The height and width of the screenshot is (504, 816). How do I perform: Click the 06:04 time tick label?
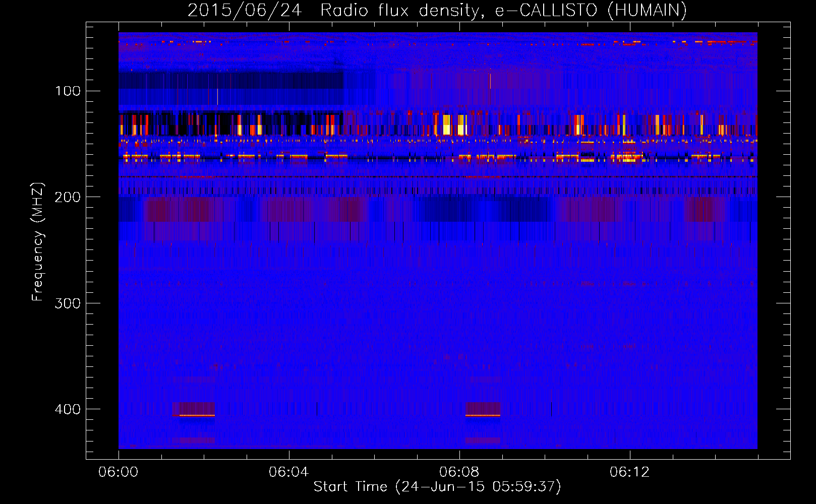(x=288, y=472)
